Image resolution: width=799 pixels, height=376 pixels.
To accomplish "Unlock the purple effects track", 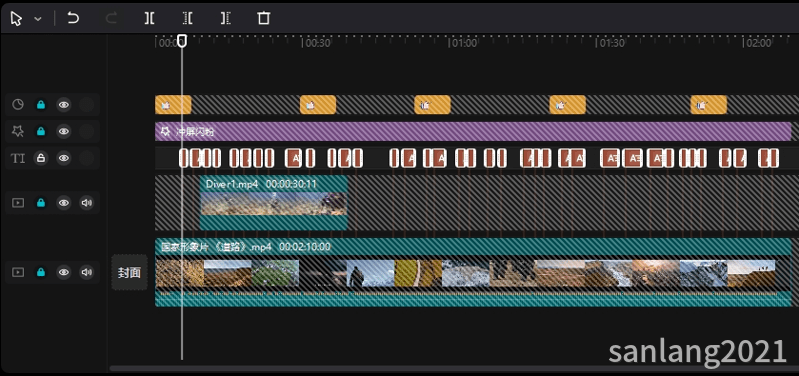I will pos(41,131).
